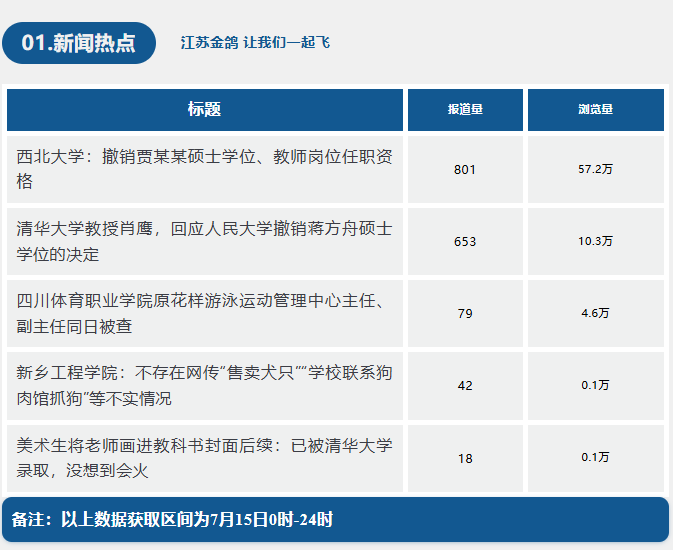The height and width of the screenshot is (550, 673).
Task: Click the 01.新闻热点 section badge
Action: (79, 43)
